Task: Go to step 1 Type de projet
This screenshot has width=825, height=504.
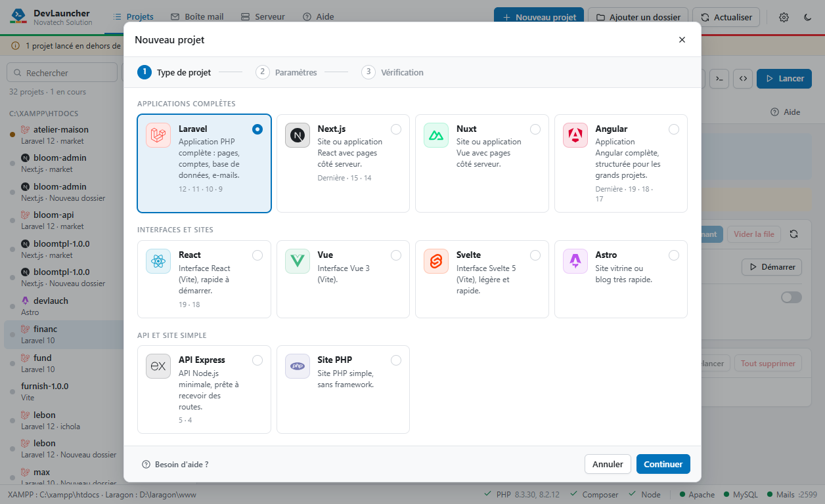Action: click(174, 72)
